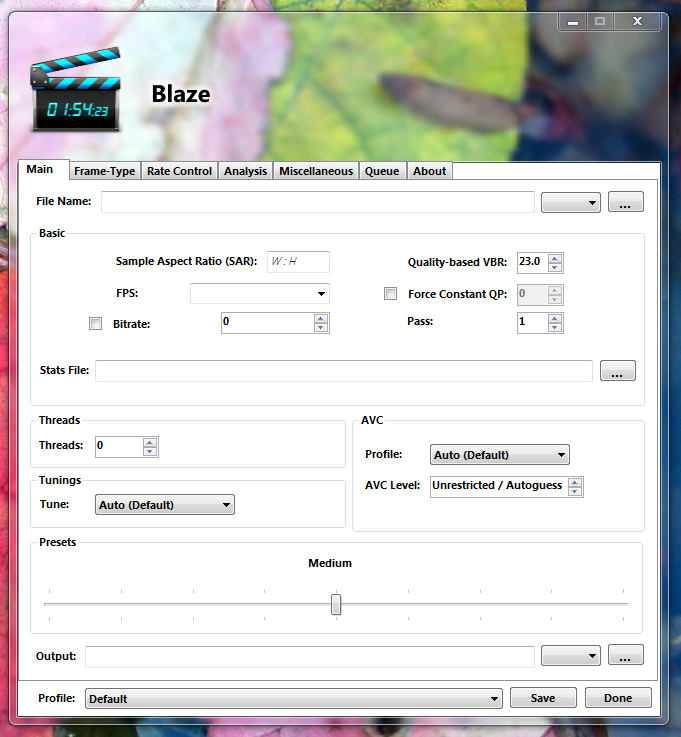Decrease Pass value with down arrow
681x737 pixels.
556,327
